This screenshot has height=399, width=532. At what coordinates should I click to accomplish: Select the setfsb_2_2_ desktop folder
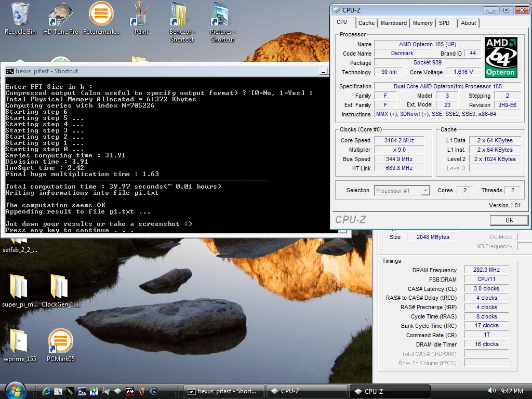click(20, 246)
